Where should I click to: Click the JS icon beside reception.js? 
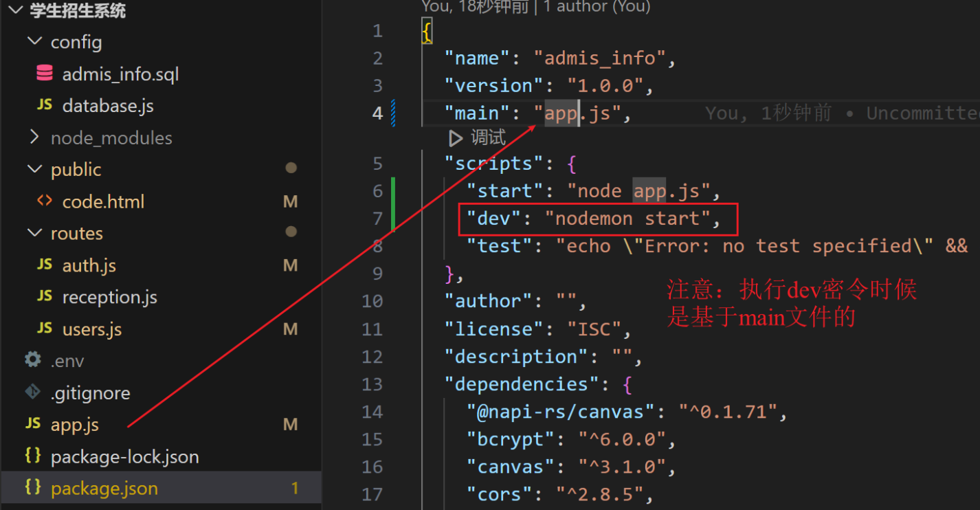[45, 296]
